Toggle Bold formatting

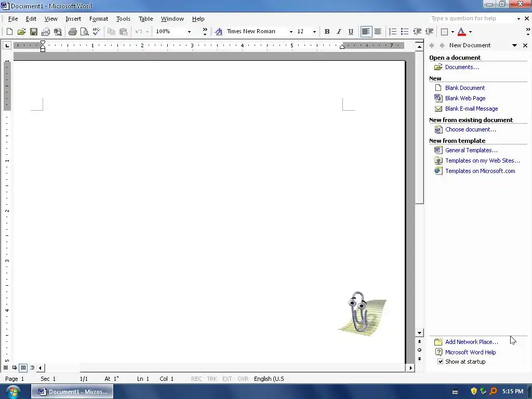(x=327, y=32)
